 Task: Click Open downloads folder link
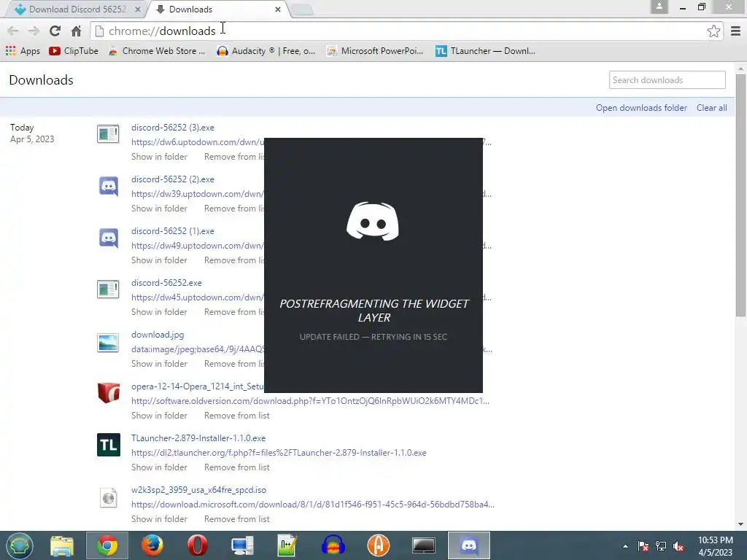(x=641, y=108)
